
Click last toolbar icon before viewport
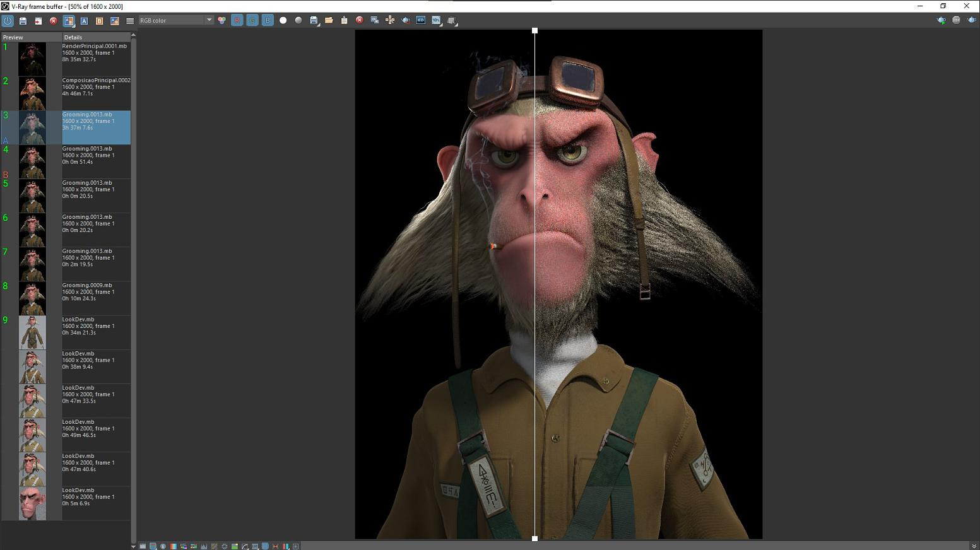pyautogui.click(x=452, y=20)
